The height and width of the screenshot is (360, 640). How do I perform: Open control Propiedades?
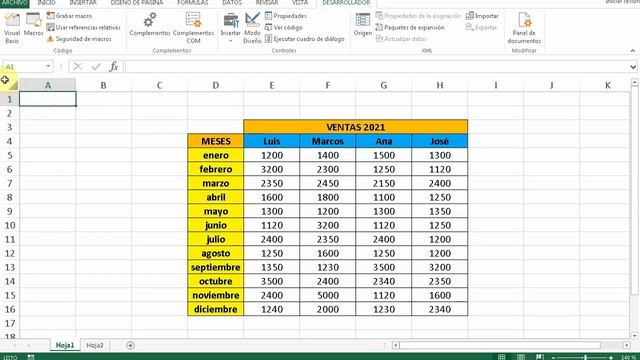pyautogui.click(x=286, y=16)
